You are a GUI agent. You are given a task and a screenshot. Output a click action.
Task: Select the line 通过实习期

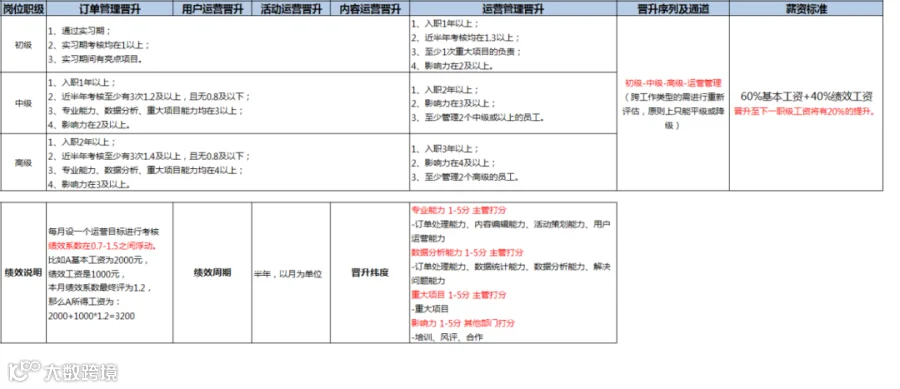click(80, 30)
